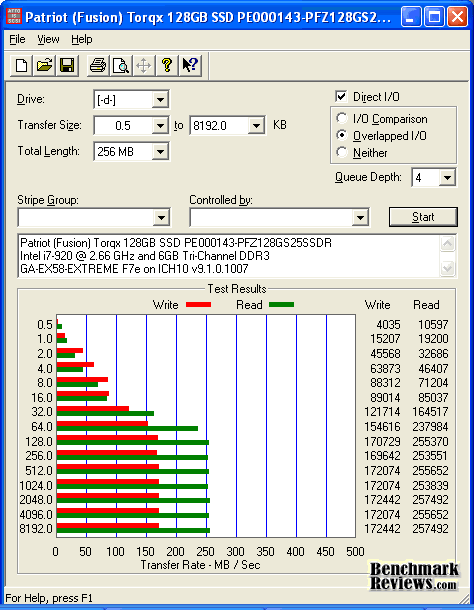Screen dimensions: 474x610
Task: Click the Start button
Action: (x=423, y=217)
